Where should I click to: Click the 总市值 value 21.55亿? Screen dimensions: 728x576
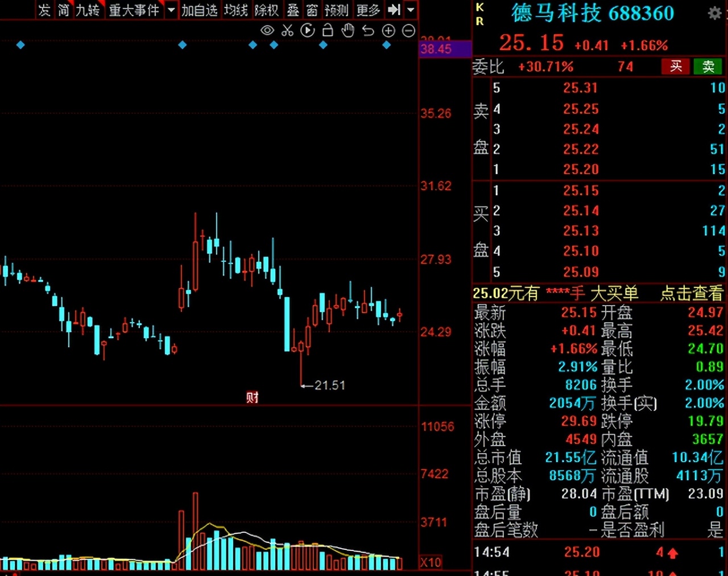pyautogui.click(x=570, y=458)
